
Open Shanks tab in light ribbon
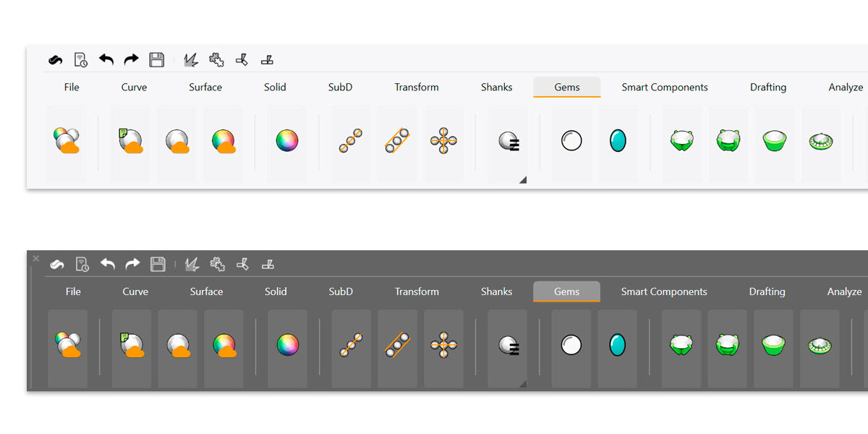(x=496, y=87)
